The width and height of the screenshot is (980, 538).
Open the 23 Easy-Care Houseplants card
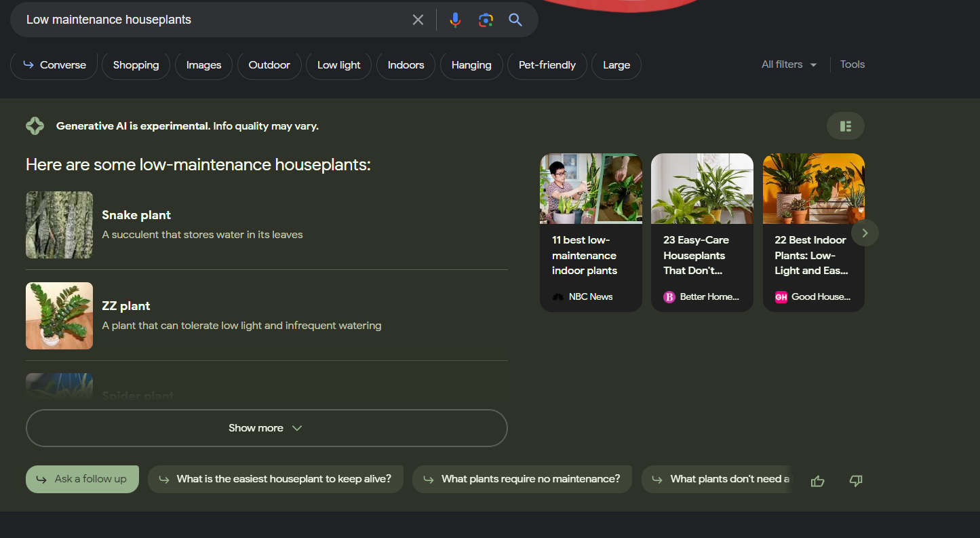point(702,233)
